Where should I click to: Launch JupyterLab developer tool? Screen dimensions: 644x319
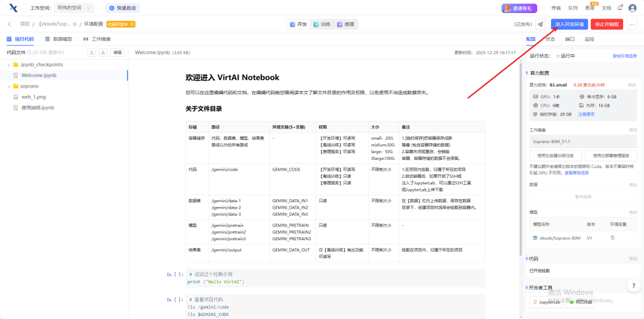546,302
